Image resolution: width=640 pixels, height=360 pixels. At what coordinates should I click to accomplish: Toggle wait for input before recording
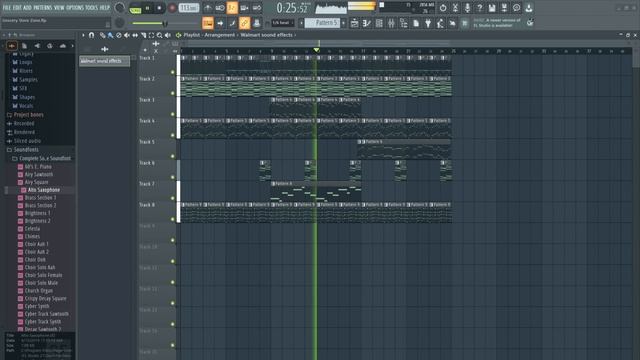pyautogui.click(x=220, y=8)
